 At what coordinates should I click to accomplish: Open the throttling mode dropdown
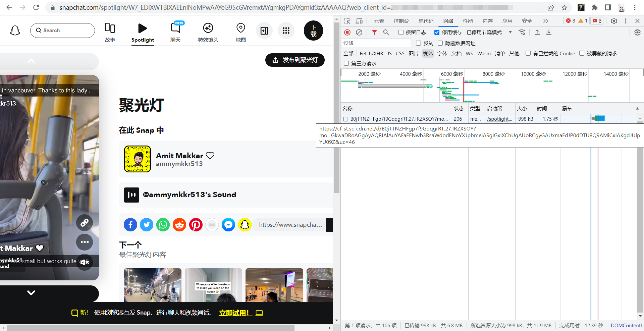(x=489, y=33)
